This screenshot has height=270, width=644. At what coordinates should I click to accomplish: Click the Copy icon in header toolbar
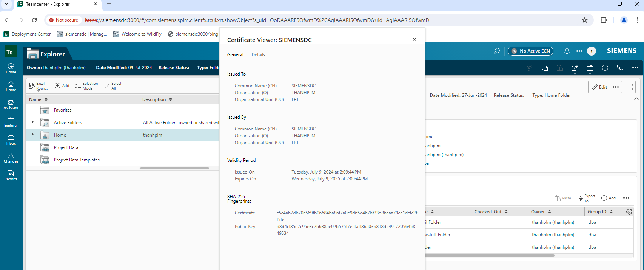click(x=545, y=68)
